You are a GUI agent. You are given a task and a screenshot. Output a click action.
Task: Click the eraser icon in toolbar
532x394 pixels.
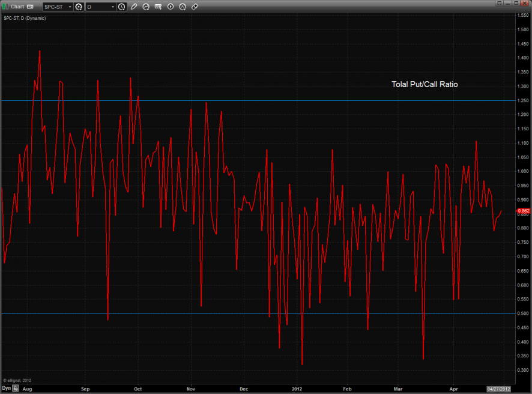tap(194, 7)
